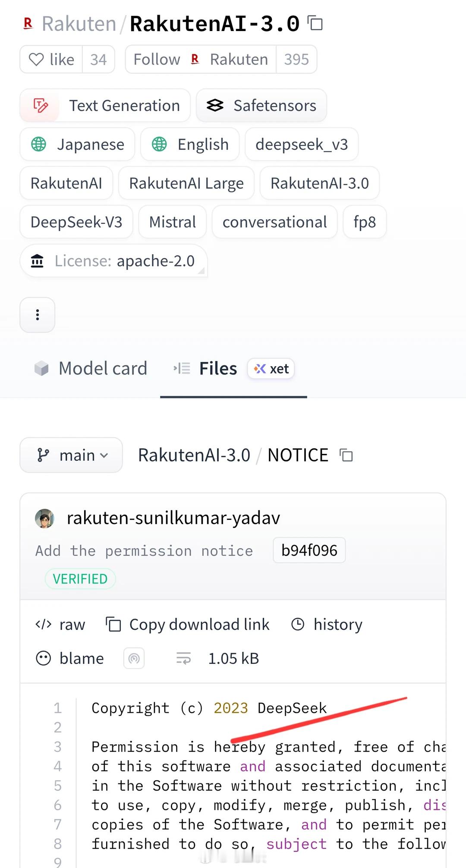The height and width of the screenshot is (868, 466).
Task: Open the rakuten-sunilkumar-yadav user profile
Action: pos(173,518)
